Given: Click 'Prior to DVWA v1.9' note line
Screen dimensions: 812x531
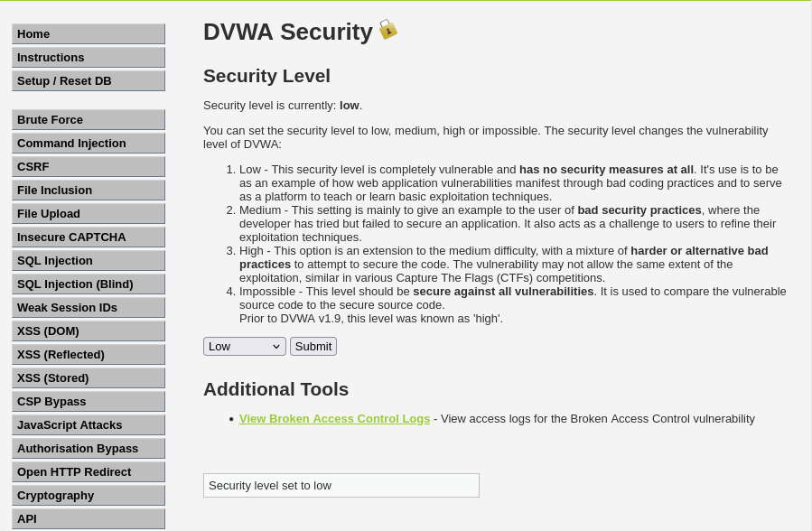Looking at the screenshot, I should pyautogui.click(x=371, y=318).
